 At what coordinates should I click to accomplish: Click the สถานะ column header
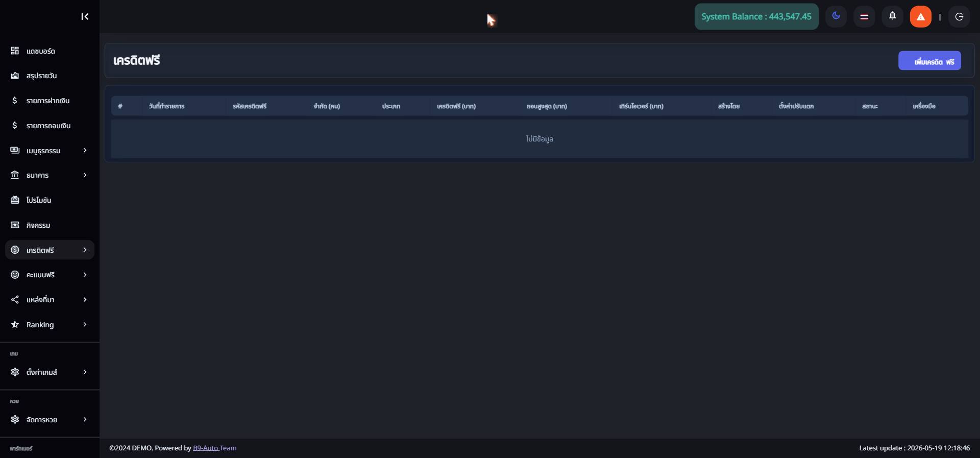coord(870,106)
